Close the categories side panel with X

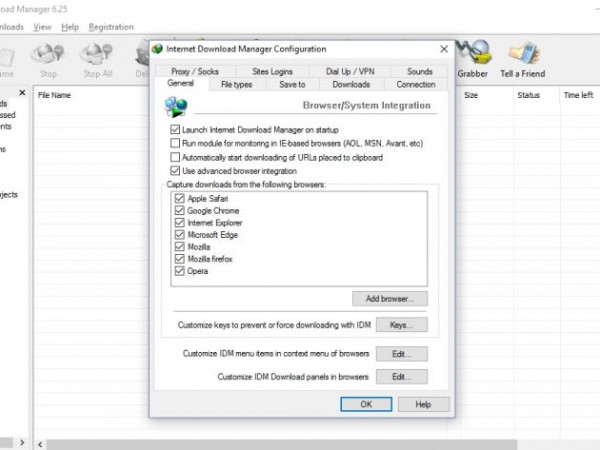click(x=22, y=93)
